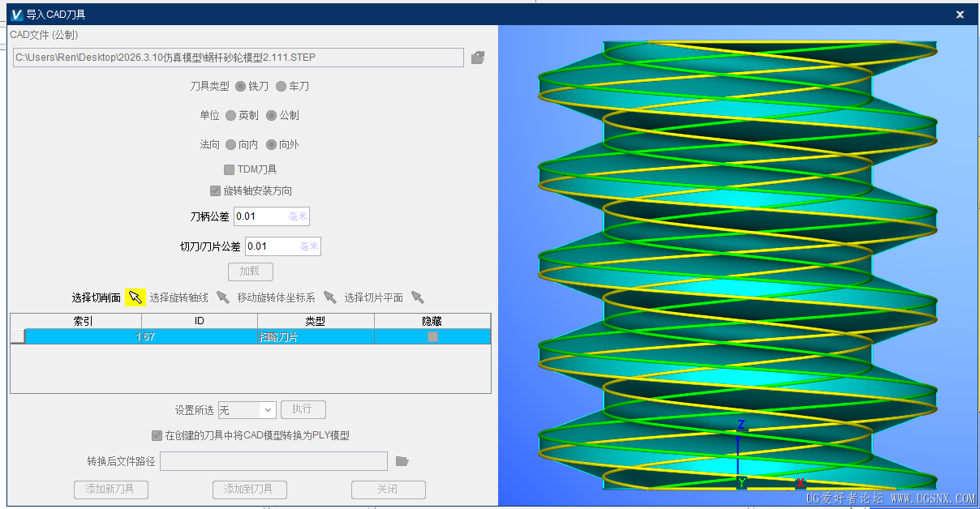The image size is (980, 509).
Task: Click the 索引 column header
Action: tap(83, 321)
